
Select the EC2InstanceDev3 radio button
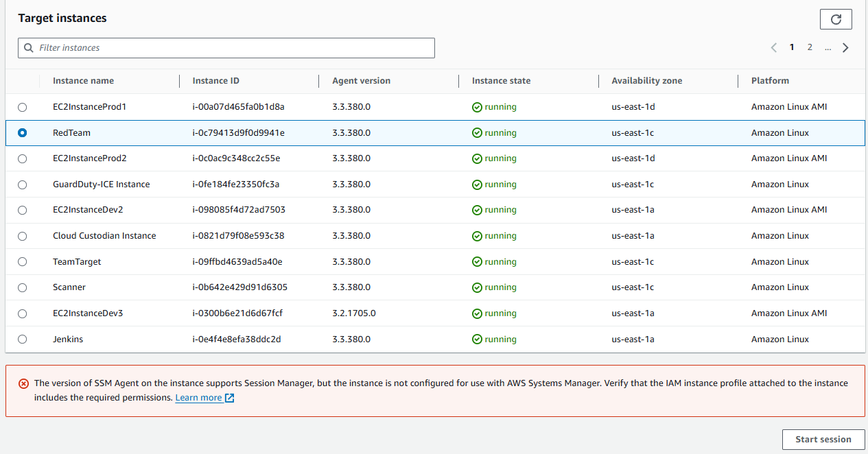23,313
